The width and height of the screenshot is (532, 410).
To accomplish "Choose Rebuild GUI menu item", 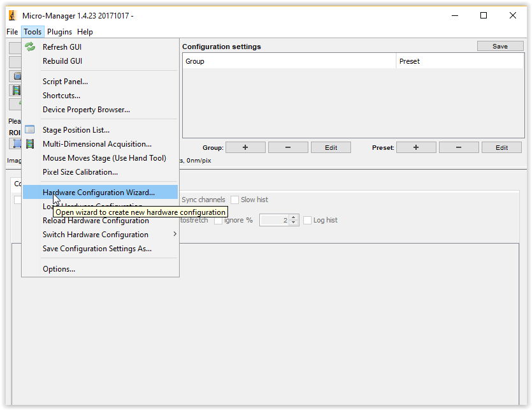I will tap(100, 61).
